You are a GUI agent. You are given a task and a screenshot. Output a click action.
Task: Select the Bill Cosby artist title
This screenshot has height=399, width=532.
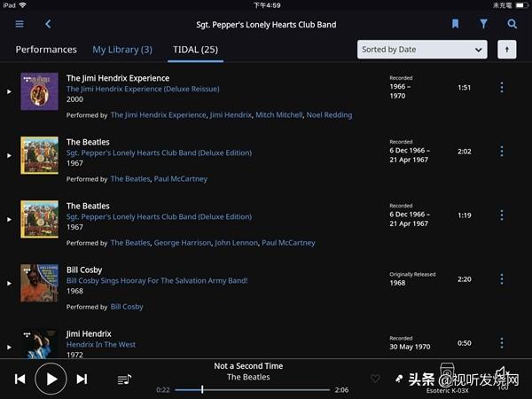84,270
